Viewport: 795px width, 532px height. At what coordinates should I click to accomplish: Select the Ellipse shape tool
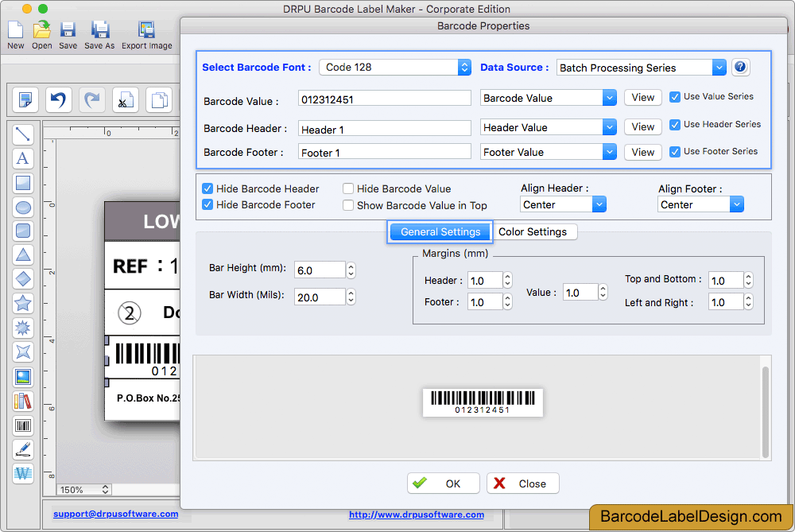point(23,207)
